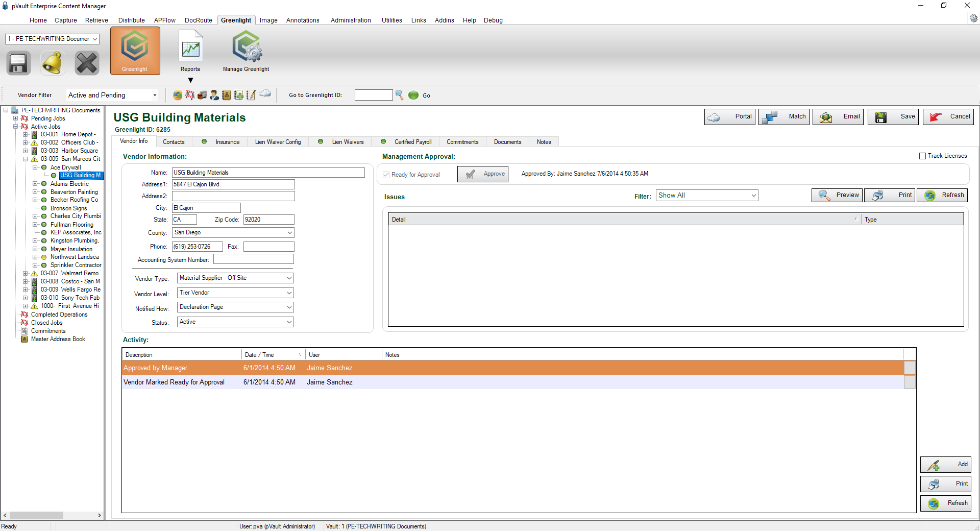Click Cancel button at top right
980x531 pixels.
948,117
